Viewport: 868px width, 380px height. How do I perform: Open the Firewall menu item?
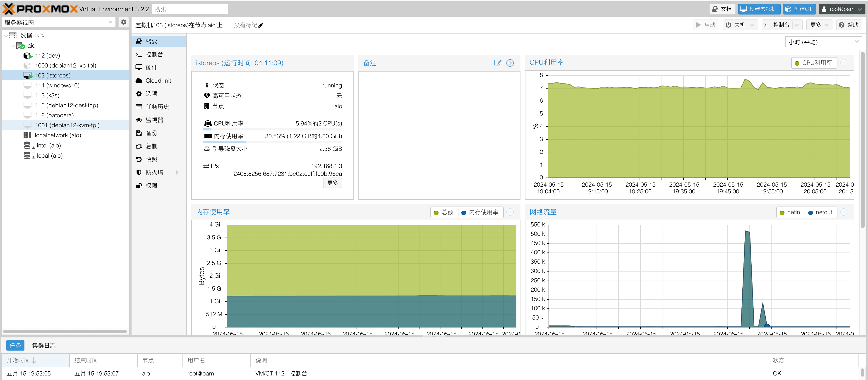(154, 172)
